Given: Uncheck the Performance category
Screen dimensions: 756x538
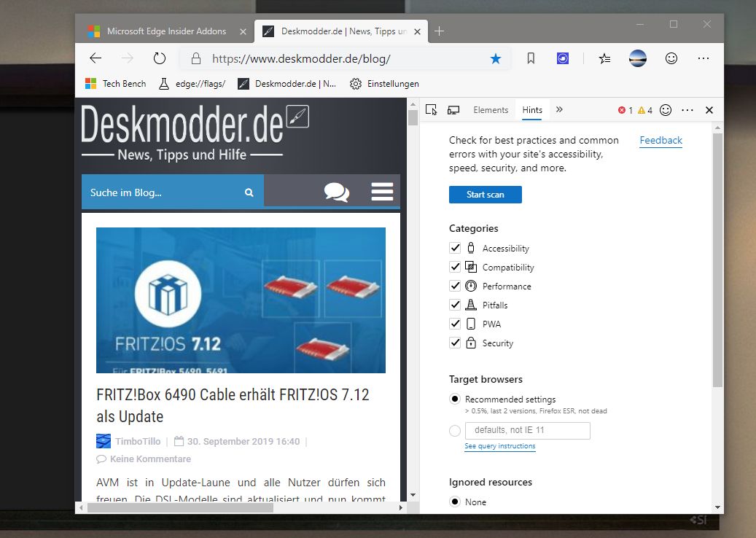Looking at the screenshot, I should click(455, 286).
